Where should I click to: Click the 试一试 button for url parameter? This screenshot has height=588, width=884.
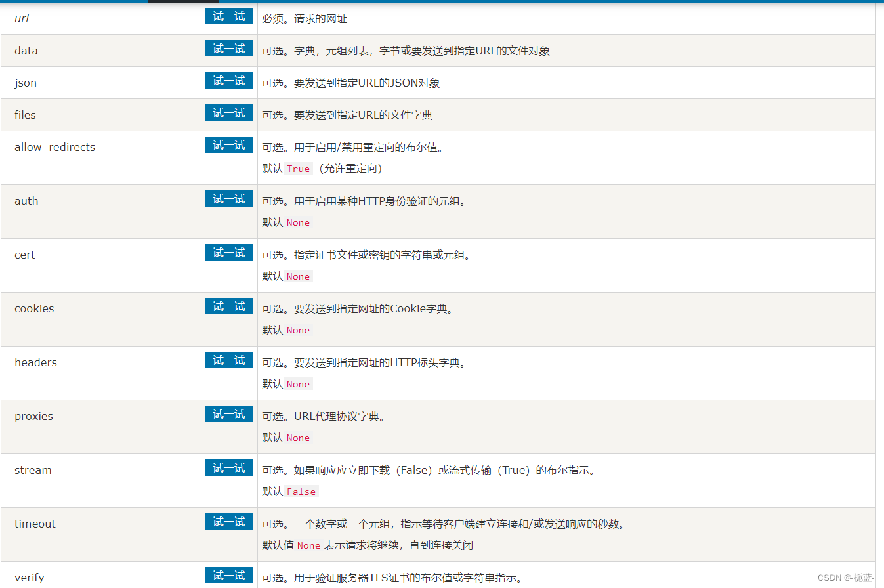[228, 16]
